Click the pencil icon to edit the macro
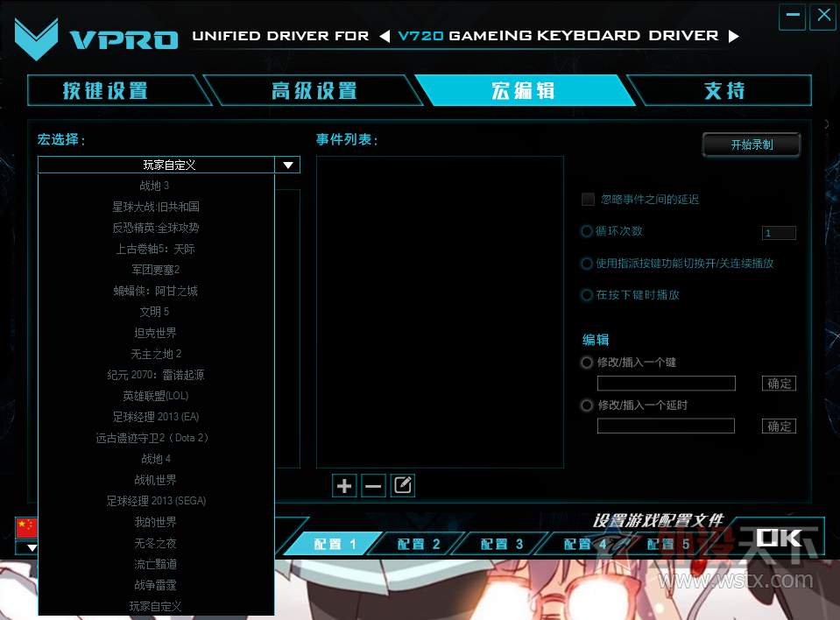 (x=402, y=485)
